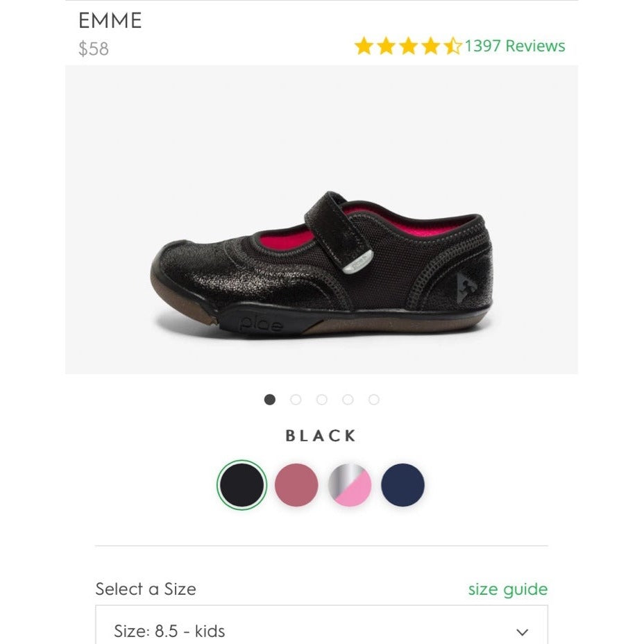The width and height of the screenshot is (644, 644).
Task: Choose the navy blue color swatch
Action: pyautogui.click(x=402, y=485)
